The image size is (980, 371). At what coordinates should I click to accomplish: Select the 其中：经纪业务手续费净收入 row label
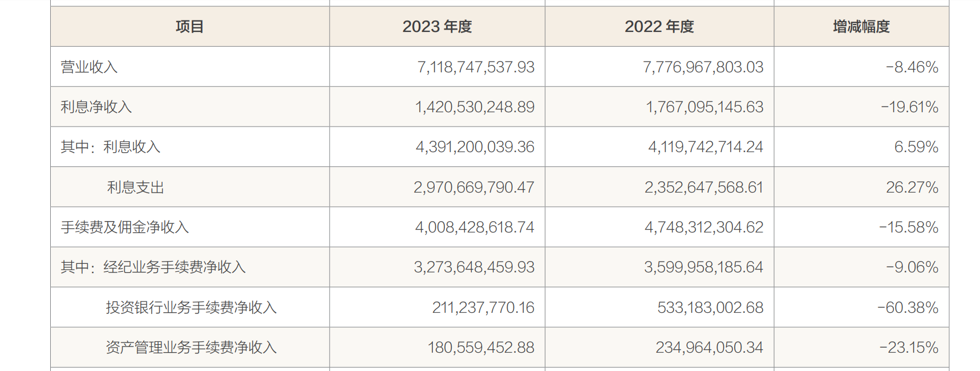point(153,267)
